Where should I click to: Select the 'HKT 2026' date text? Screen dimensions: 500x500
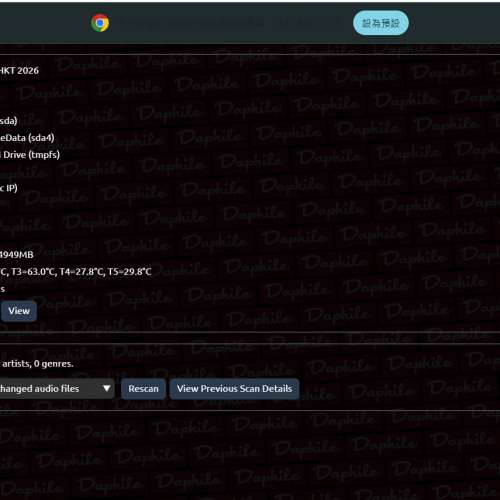[x=19, y=71]
